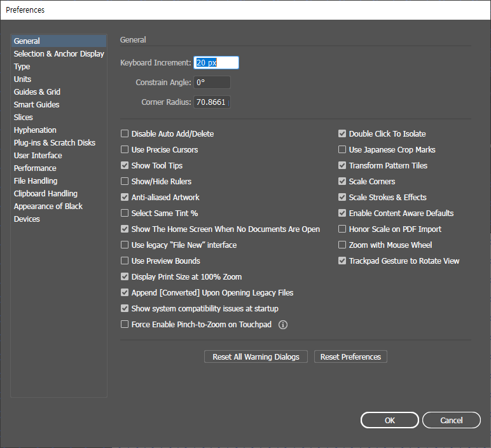Click the Constrain Angle input field
The width and height of the screenshot is (491, 448).
212,83
